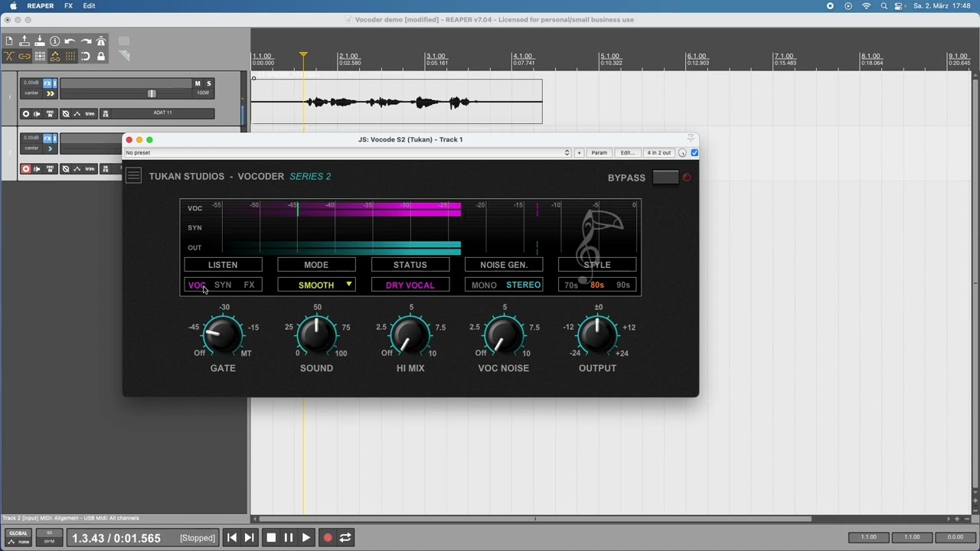Click the undo arrow in toolbar
Viewport: 980px width, 551px height.
tap(70, 41)
